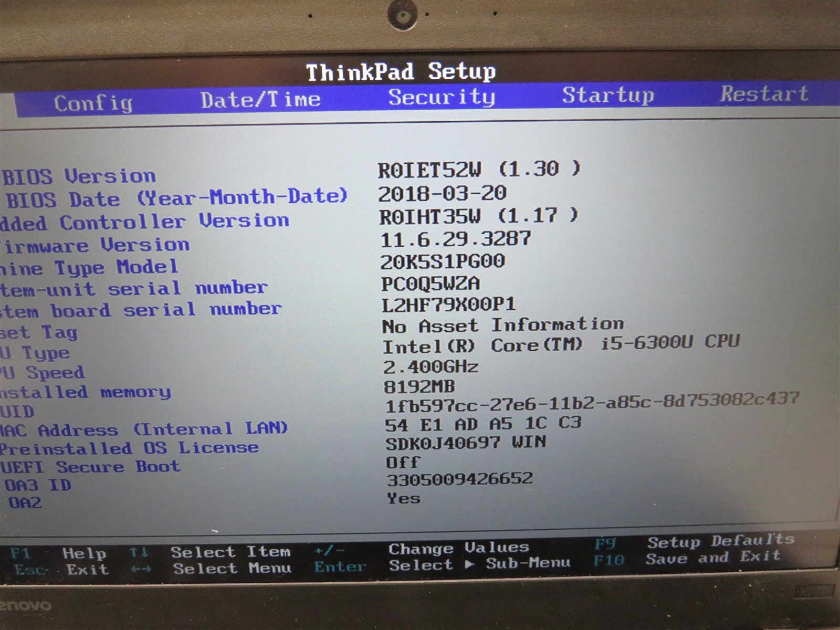Click the Intel Core i5-6300U CPU text
The width and height of the screenshot is (840, 630).
click(561, 344)
